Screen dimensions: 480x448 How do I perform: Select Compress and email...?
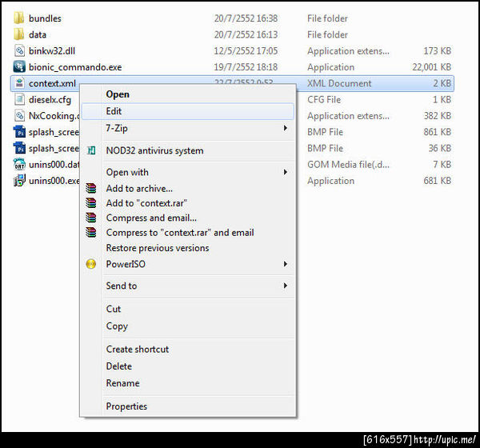click(x=188, y=218)
